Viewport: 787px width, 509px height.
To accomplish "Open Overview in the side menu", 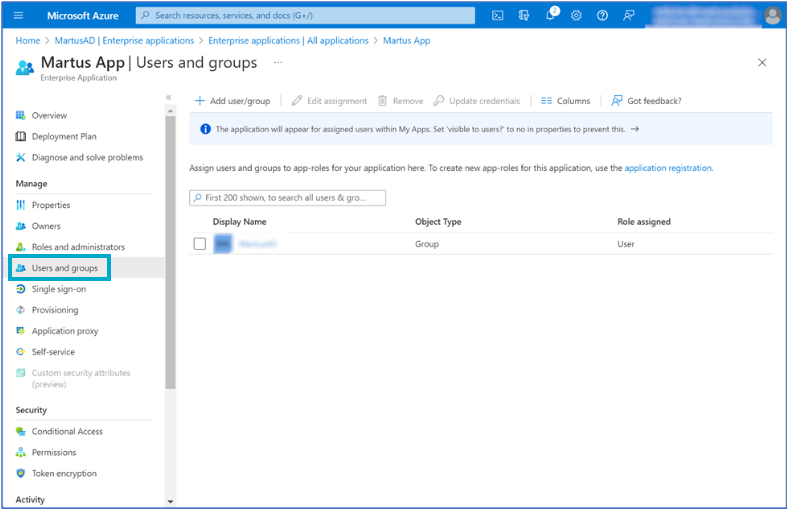I will pos(49,115).
